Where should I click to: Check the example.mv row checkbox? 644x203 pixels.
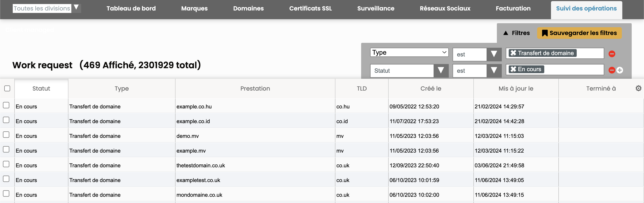(x=6, y=149)
